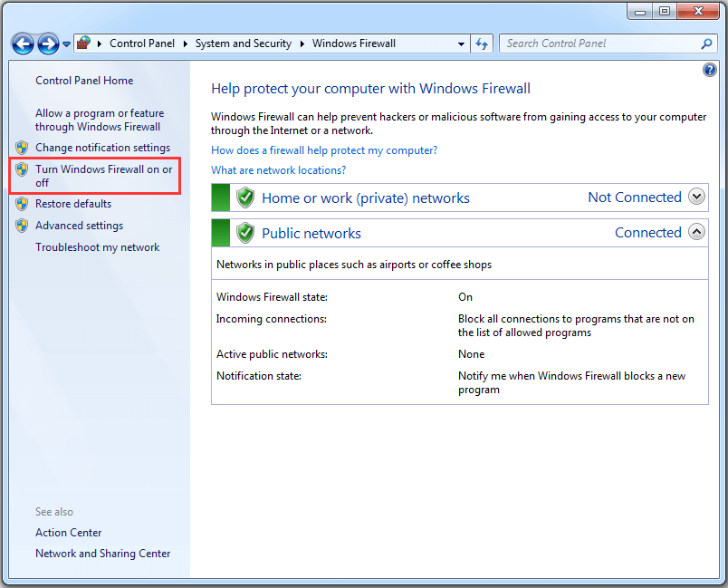Screen dimensions: 728x588
Task: Open Allow a program or feature link
Action: pyautogui.click(x=100, y=120)
